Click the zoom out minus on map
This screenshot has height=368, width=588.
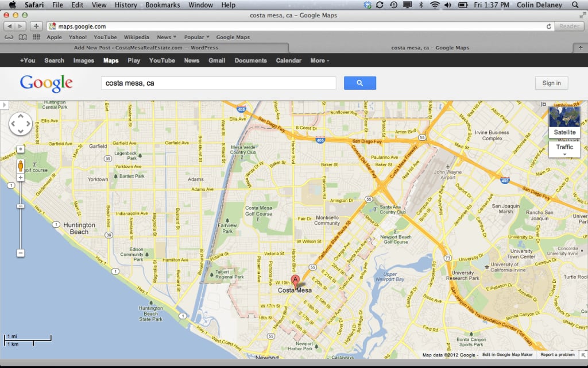[x=21, y=253]
